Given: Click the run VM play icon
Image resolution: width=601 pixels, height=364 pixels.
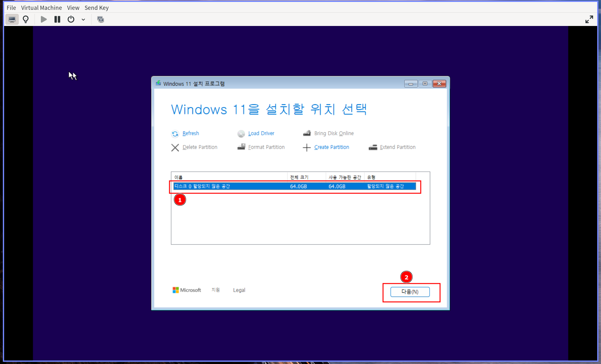Looking at the screenshot, I should pos(43,19).
